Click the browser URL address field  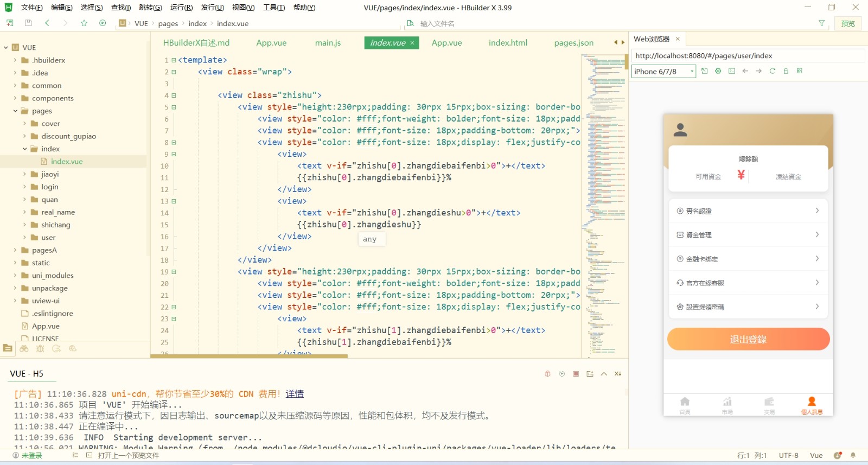pos(748,55)
